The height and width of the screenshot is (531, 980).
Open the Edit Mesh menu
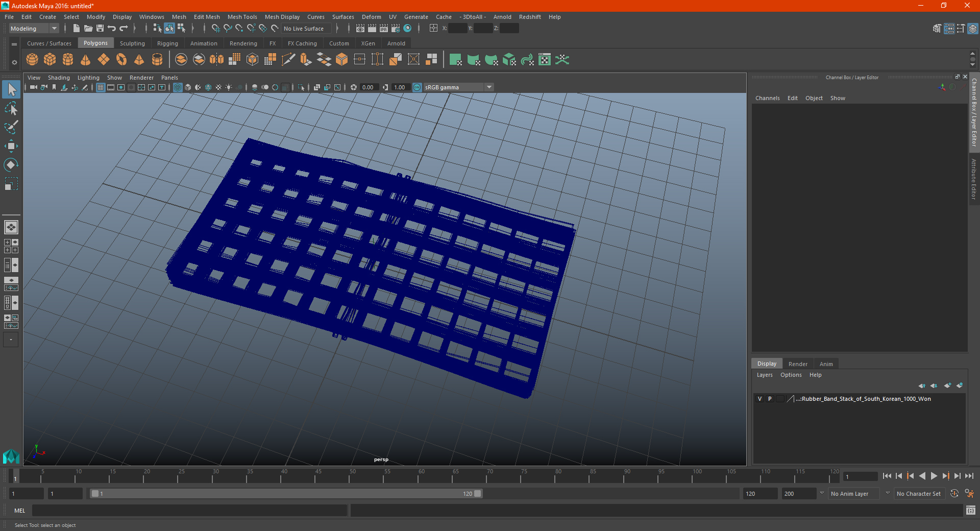[207, 17]
